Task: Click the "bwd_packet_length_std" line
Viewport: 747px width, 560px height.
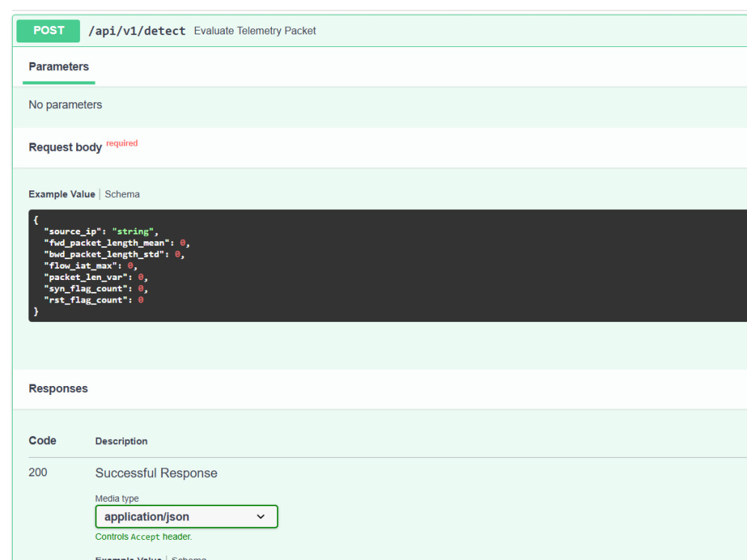Action: pos(114,255)
